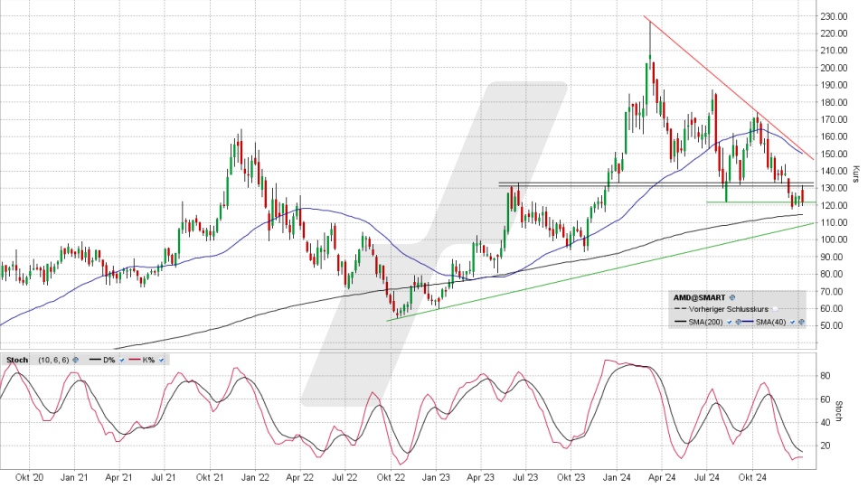Click the 130.00 price axis label
This screenshot has height=488, width=868.
(x=835, y=188)
